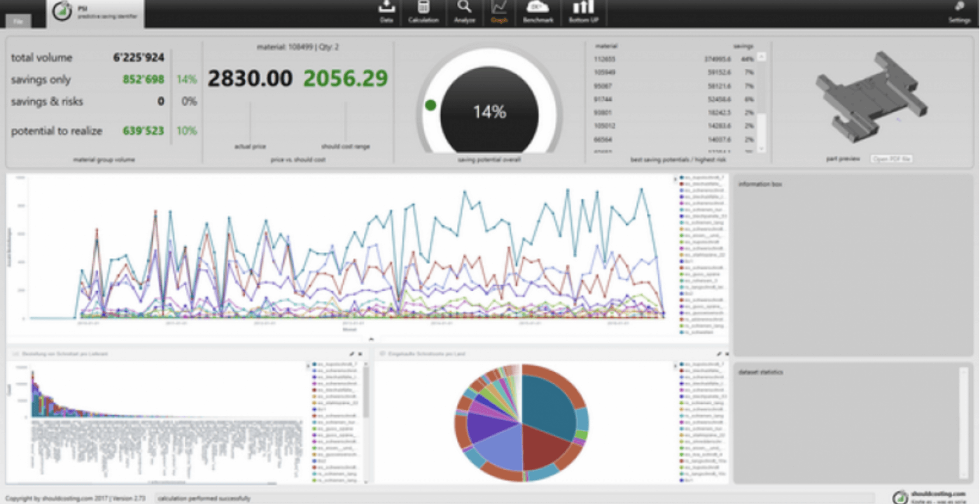Open the File tab
This screenshot has height=504, width=980.
tap(17, 22)
